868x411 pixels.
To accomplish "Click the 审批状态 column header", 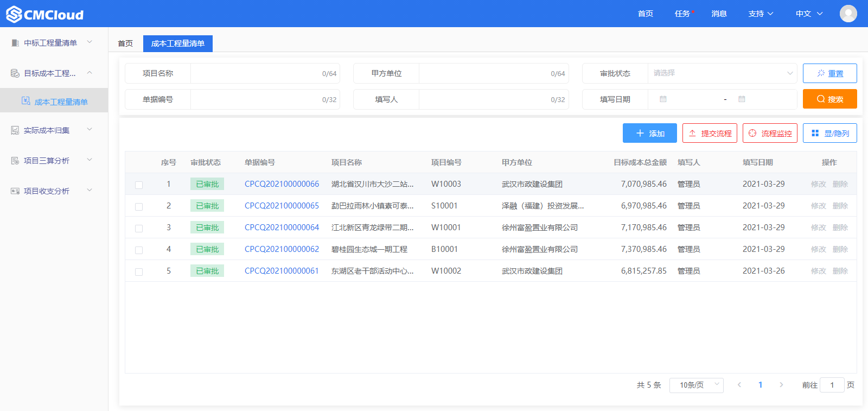I will pyautogui.click(x=206, y=162).
